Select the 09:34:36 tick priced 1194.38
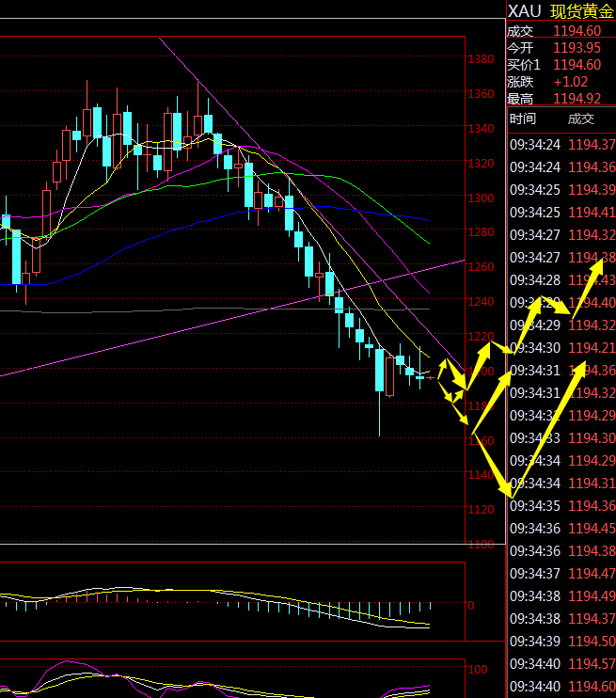This screenshot has height=698, width=616. coord(561,551)
